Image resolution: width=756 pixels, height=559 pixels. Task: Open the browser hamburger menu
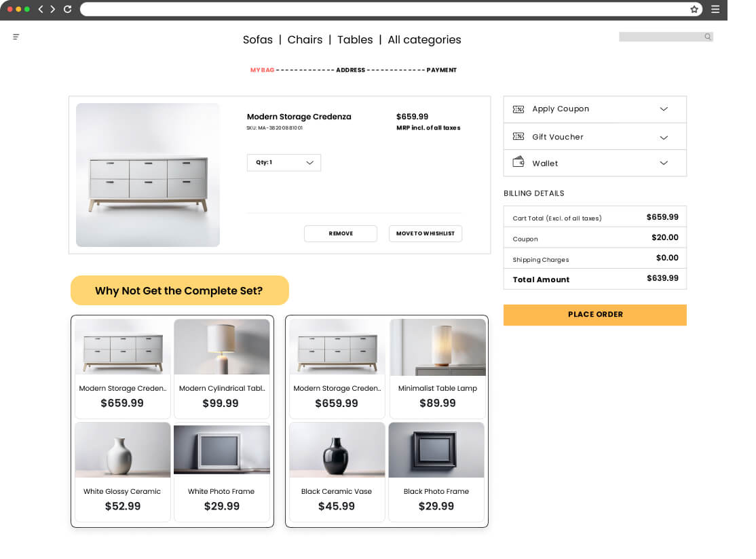click(715, 9)
